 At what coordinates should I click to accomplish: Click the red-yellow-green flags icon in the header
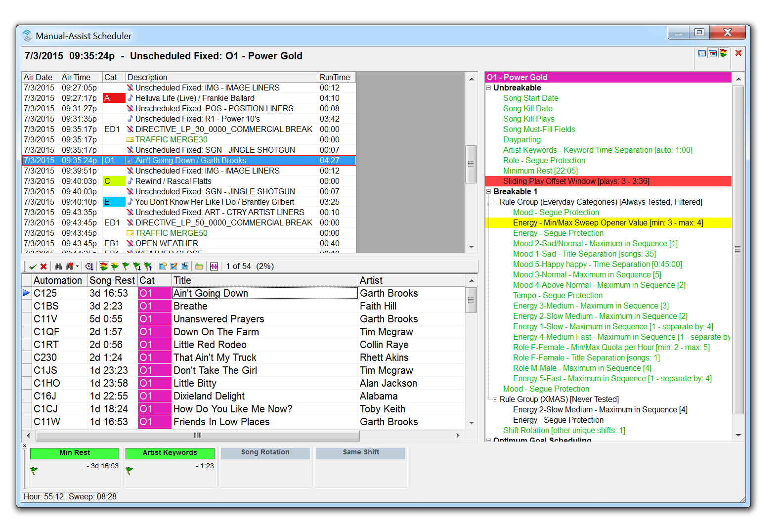pyautogui.click(x=723, y=53)
